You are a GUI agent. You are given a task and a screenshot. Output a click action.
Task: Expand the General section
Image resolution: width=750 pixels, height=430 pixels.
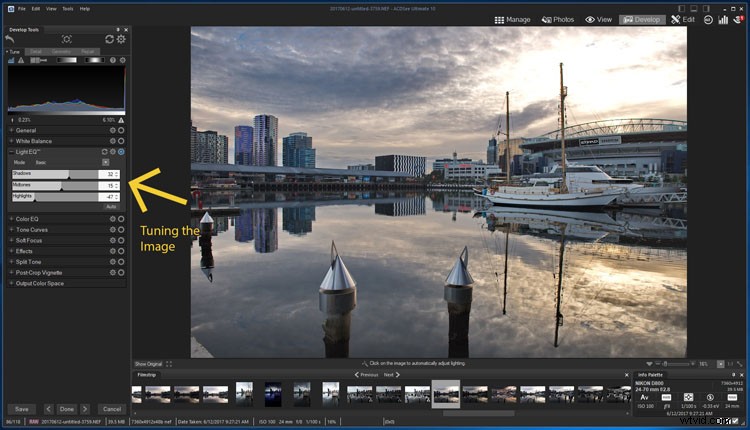tap(11, 130)
